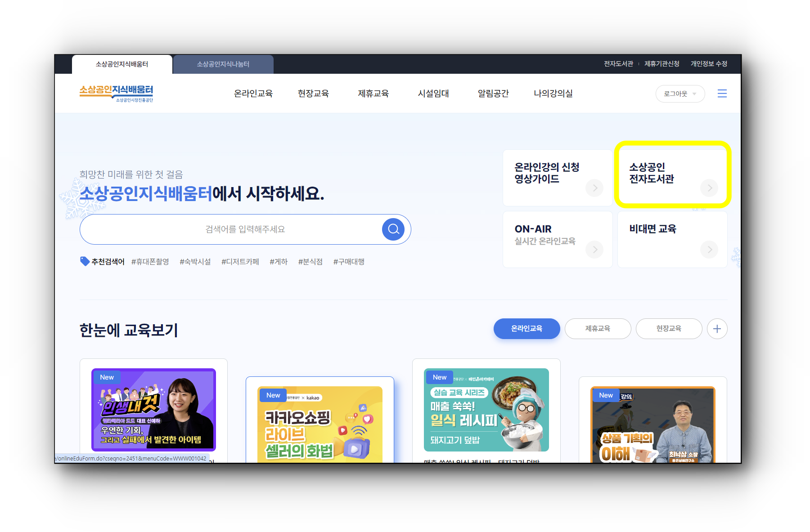Open the 시설임대 menu
Image resolution: width=810 pixels, height=532 pixels.
433,94
